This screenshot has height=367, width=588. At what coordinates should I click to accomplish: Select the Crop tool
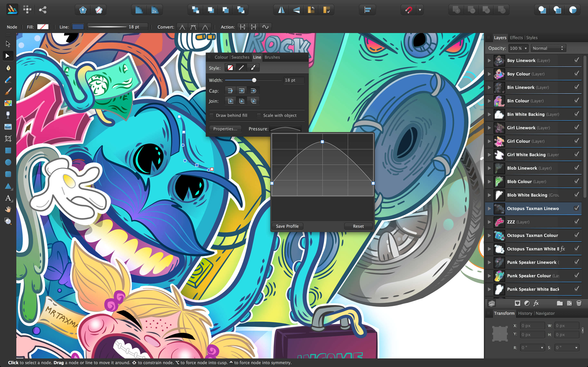click(x=8, y=139)
